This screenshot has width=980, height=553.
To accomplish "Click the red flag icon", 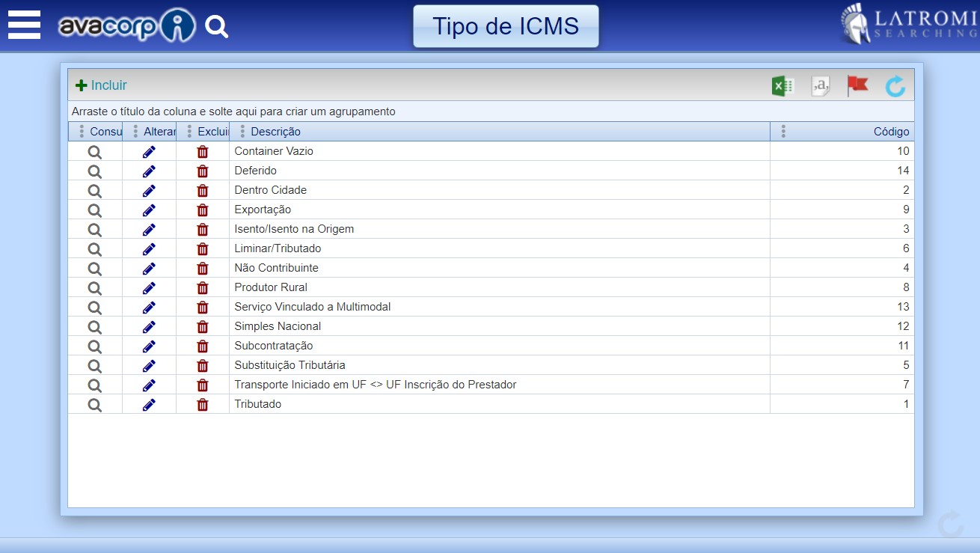I will tap(857, 86).
